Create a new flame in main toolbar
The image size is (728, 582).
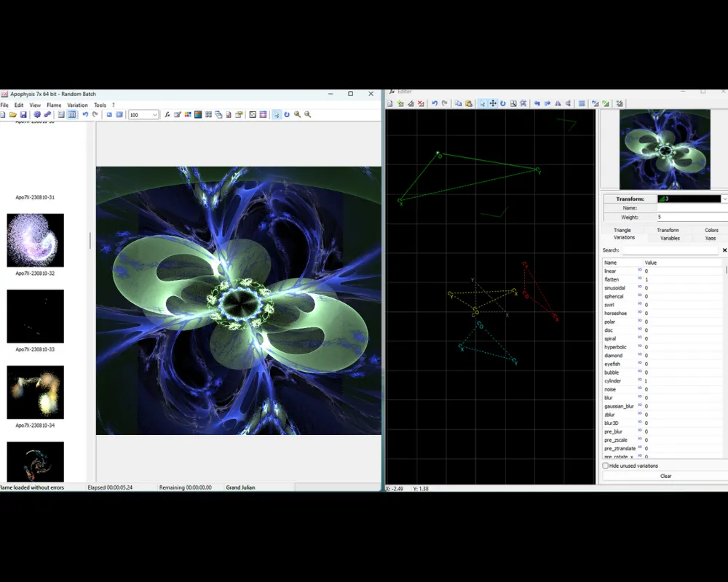[3, 115]
